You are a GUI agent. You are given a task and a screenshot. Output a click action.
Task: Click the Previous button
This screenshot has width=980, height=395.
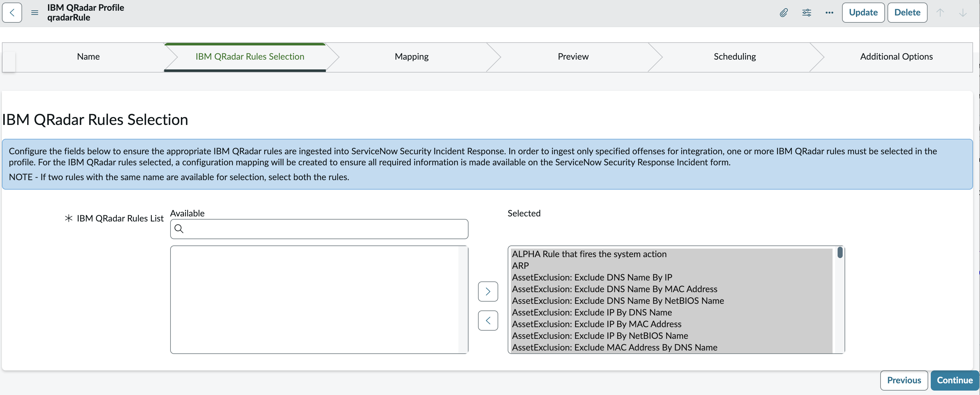coord(904,380)
